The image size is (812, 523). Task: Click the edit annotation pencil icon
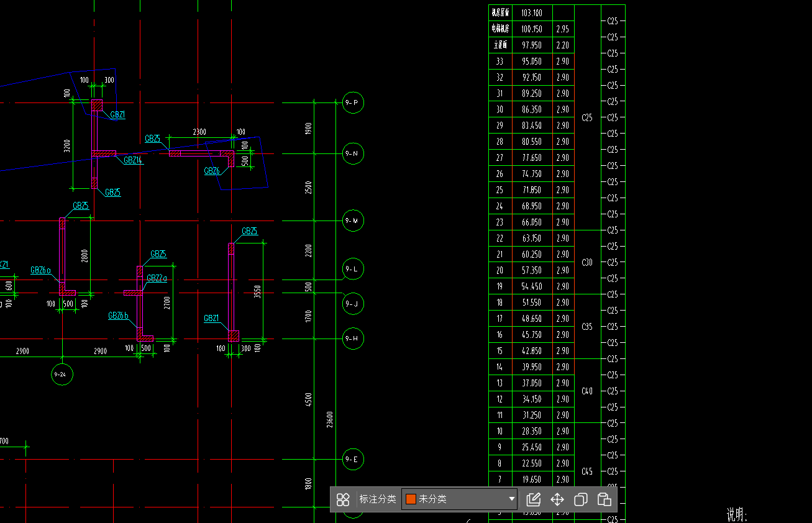pyautogui.click(x=534, y=499)
